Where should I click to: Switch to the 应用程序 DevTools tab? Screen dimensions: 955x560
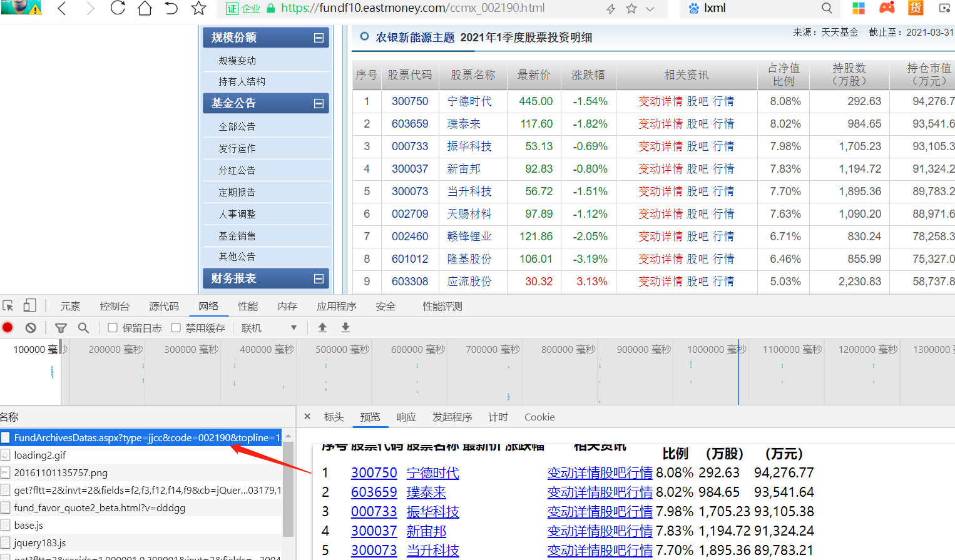pos(337,306)
